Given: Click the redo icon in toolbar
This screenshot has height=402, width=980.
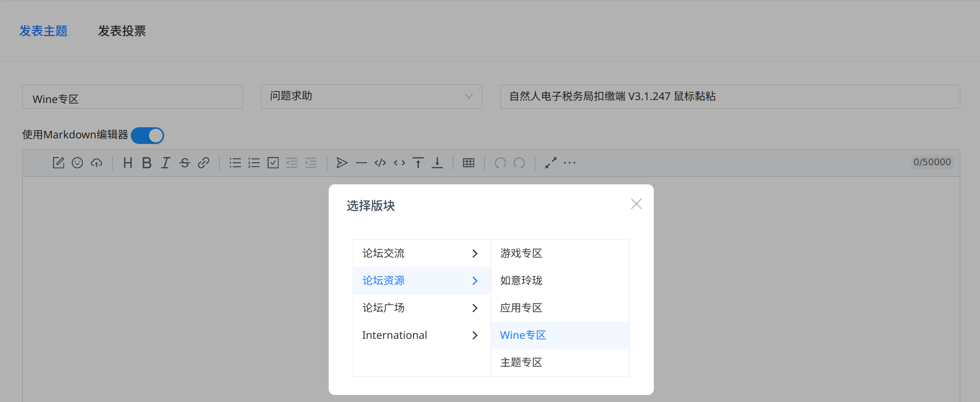Looking at the screenshot, I should (519, 163).
